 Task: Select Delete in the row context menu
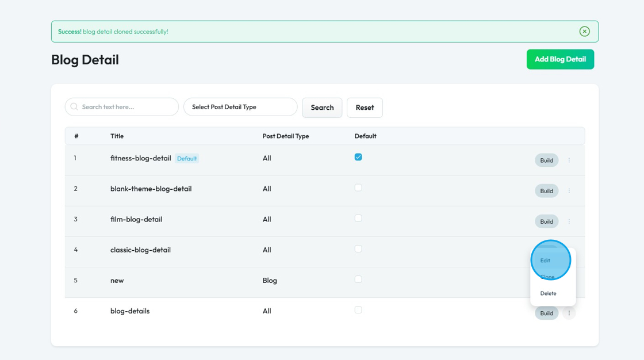coord(548,293)
